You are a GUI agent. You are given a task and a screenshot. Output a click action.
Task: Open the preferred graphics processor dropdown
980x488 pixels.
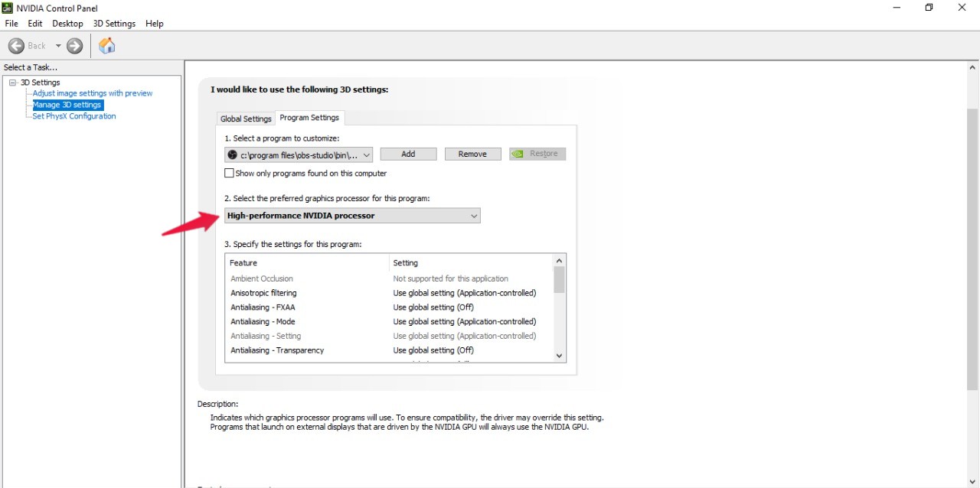tap(352, 216)
